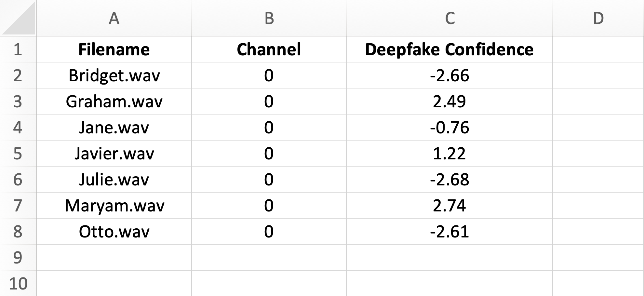Click the select-all corner triangle
Screen dimensions: 644x296
coord(19,18)
